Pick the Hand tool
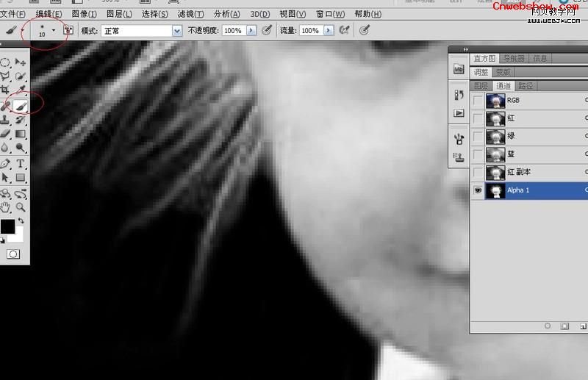 [x=5, y=207]
